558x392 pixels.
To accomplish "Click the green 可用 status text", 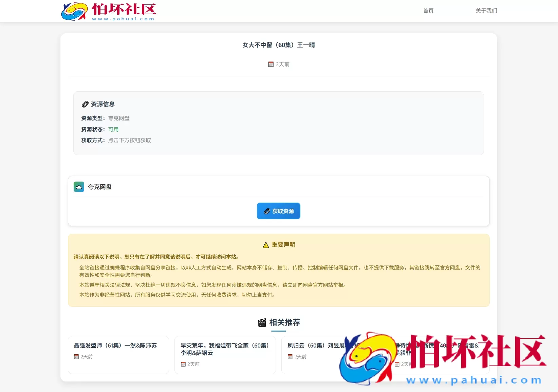I will point(113,129).
